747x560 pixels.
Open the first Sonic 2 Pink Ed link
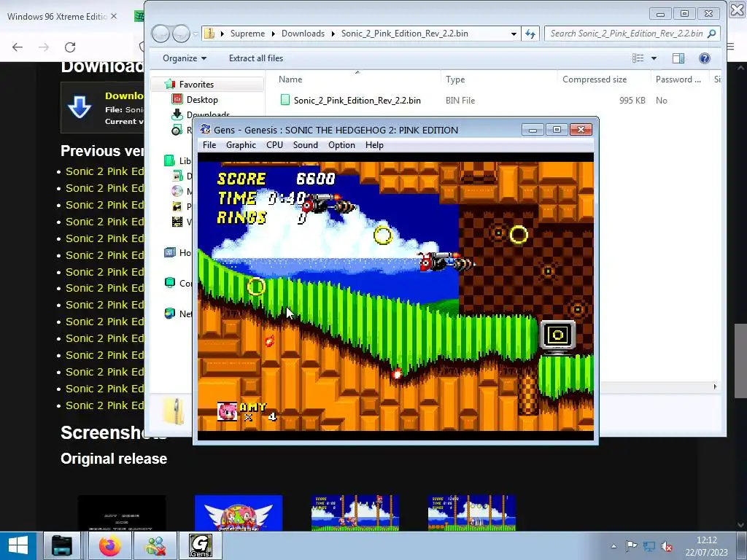104,171
